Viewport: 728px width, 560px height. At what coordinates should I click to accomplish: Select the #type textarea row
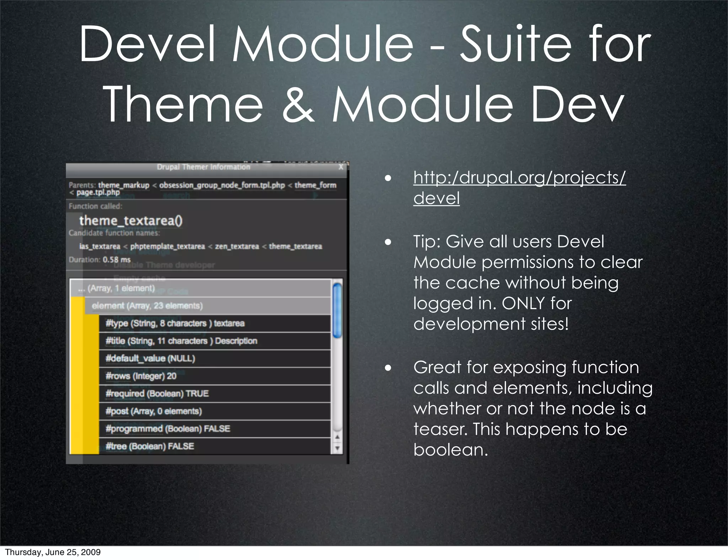[175, 323]
